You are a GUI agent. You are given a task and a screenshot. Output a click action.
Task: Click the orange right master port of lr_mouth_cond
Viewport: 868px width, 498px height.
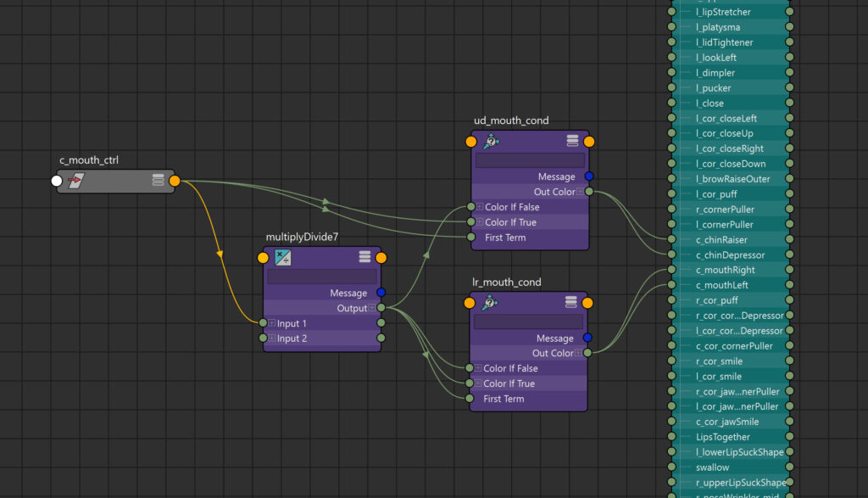587,303
